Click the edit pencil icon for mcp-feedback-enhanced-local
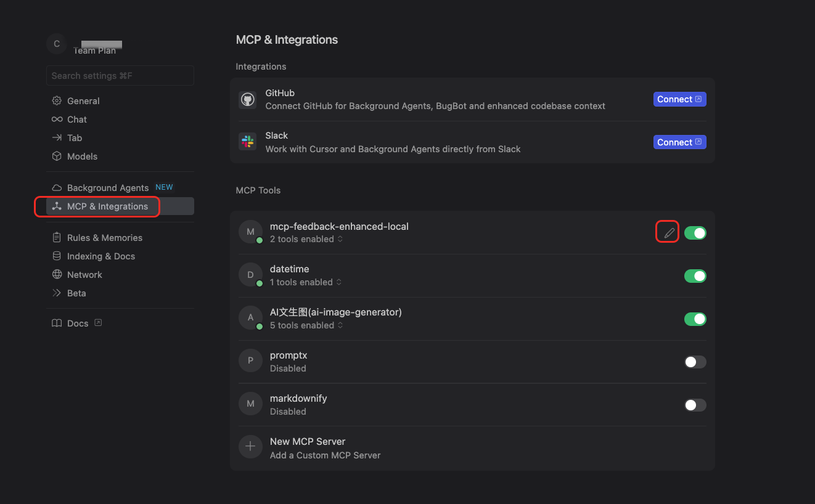Screen dimensions: 815x504 [x=669, y=233]
